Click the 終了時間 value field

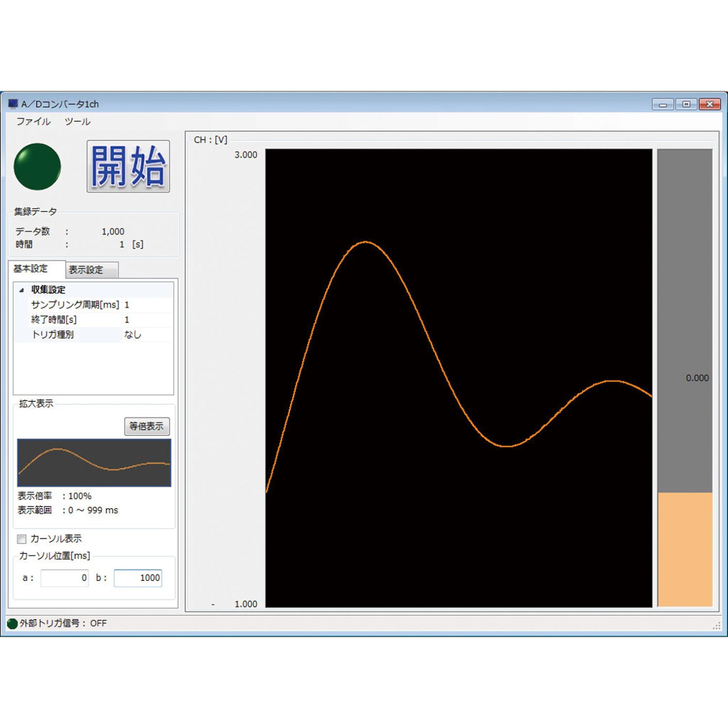pos(147,320)
